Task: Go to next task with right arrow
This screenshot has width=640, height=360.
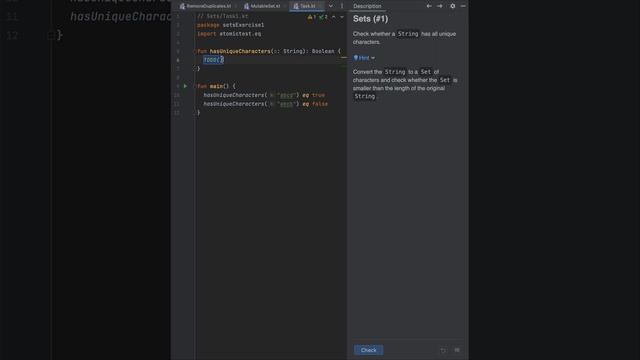Action: tap(440, 6)
